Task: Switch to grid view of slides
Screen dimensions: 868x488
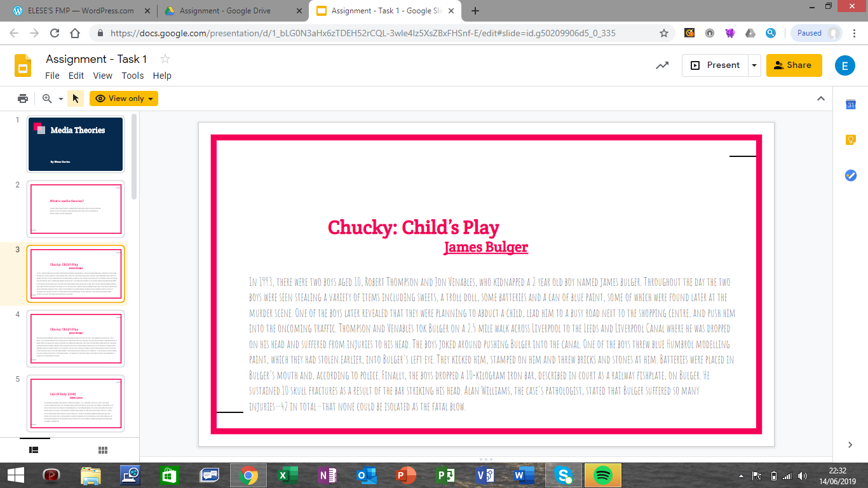Action: pos(103,450)
